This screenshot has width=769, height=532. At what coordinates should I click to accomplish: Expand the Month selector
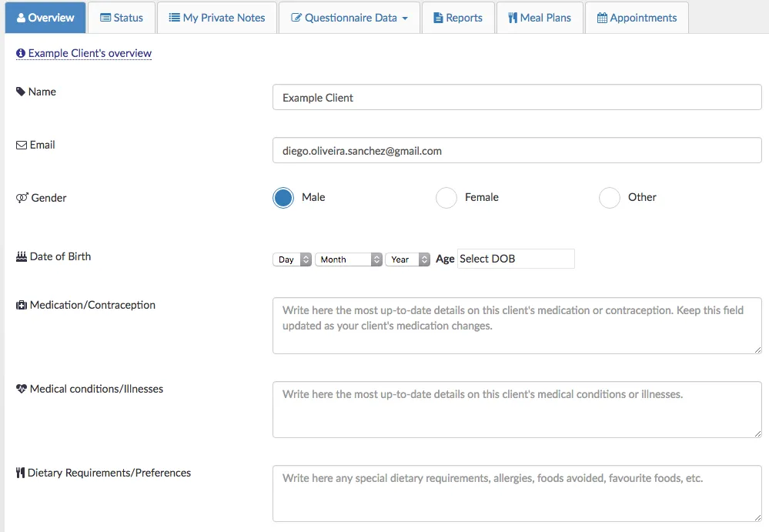349,259
